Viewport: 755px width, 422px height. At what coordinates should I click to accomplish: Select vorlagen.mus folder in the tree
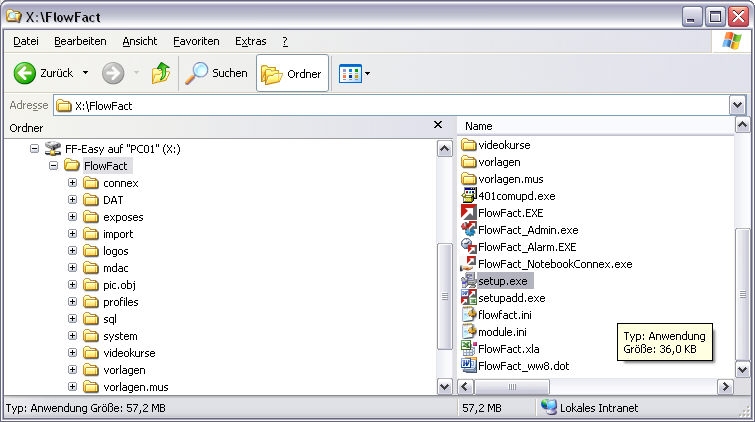136,387
